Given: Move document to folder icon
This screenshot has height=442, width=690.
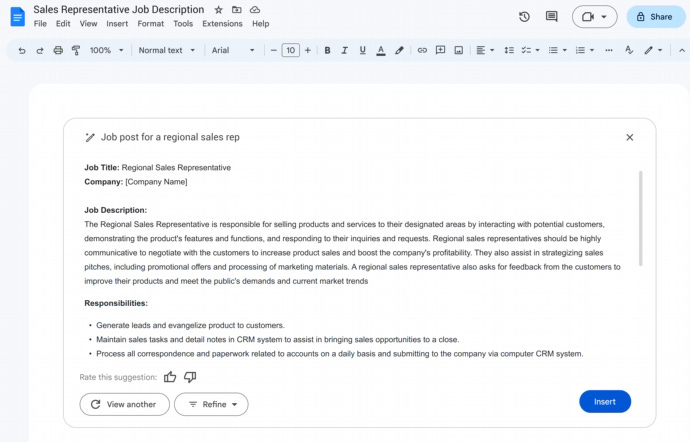Looking at the screenshot, I should point(237,10).
